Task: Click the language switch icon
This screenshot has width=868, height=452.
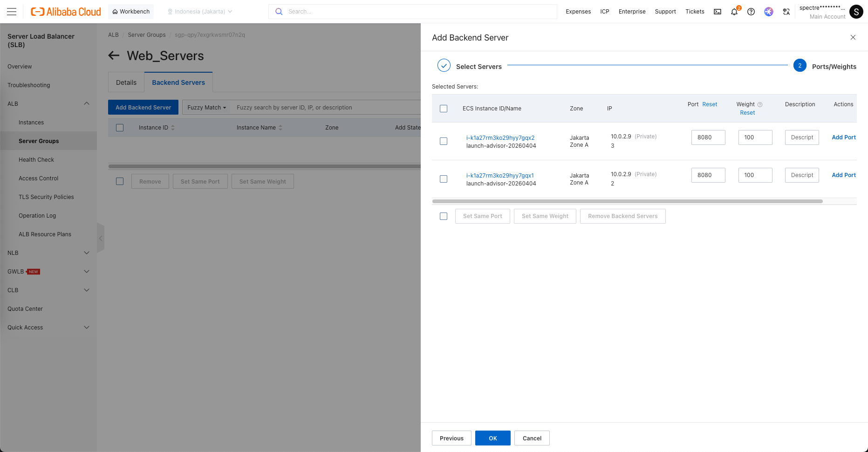Action: tap(786, 12)
